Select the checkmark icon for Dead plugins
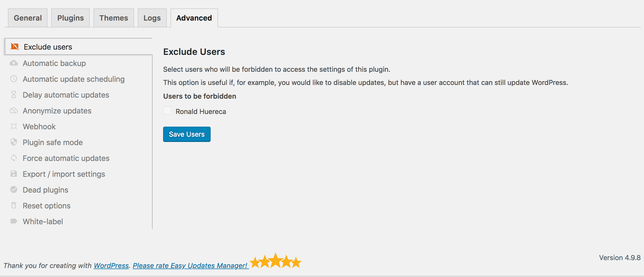 (14, 189)
